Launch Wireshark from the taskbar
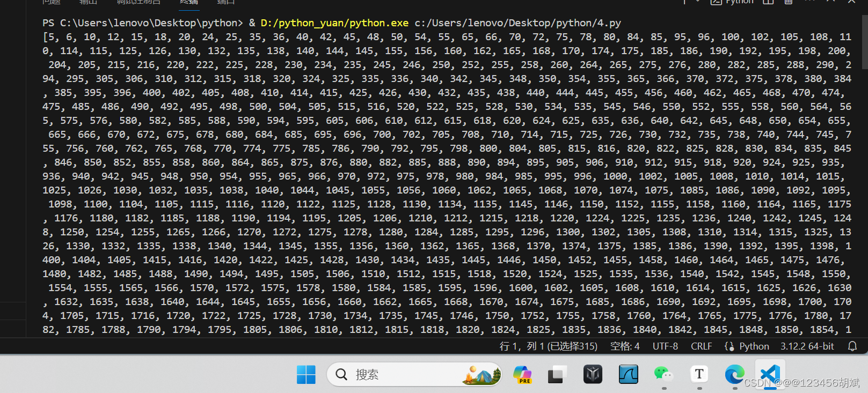The width and height of the screenshot is (868, 393). [629, 374]
